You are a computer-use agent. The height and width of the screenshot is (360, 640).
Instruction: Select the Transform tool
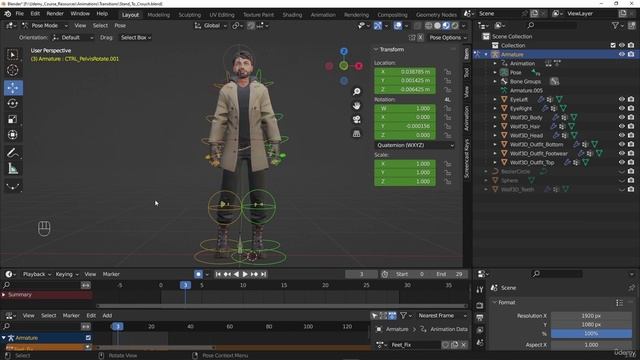(13, 135)
